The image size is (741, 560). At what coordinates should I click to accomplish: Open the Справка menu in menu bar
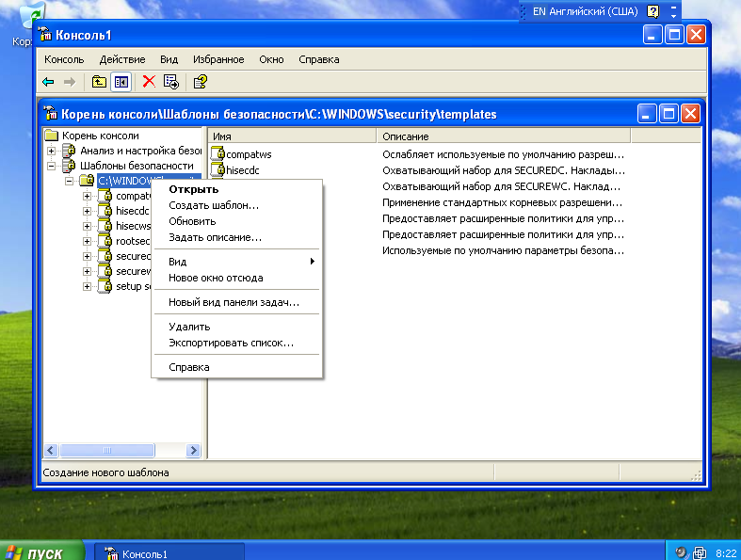319,59
